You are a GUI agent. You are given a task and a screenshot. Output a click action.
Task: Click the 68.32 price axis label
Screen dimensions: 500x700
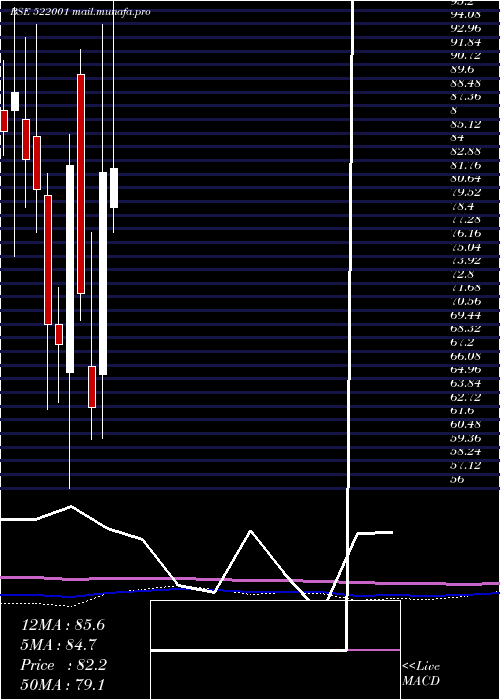click(x=466, y=329)
